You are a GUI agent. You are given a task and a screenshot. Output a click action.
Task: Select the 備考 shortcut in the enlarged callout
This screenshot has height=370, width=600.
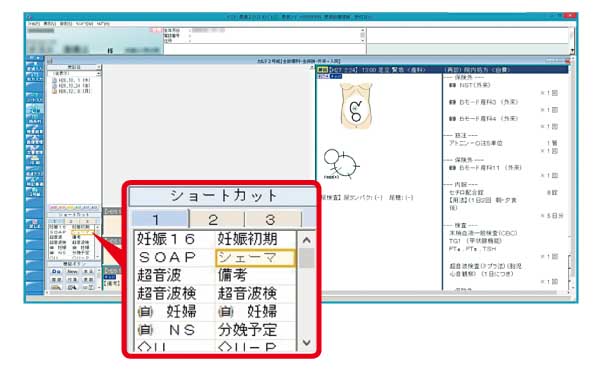pyautogui.click(x=232, y=275)
